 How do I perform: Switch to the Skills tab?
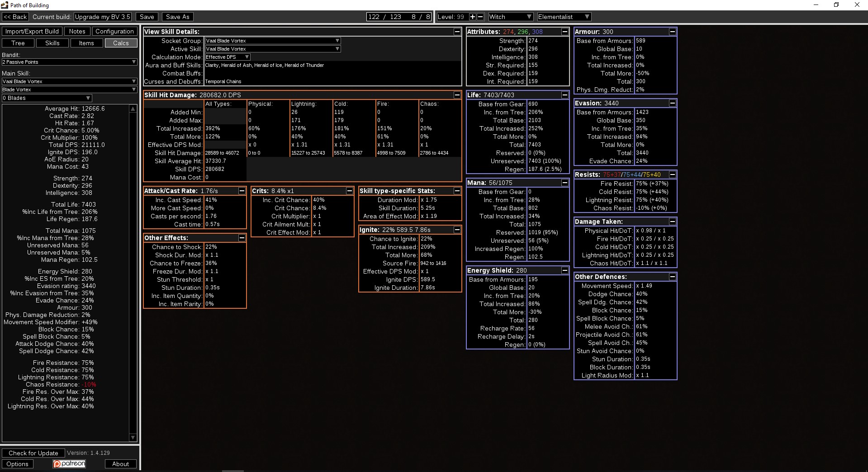(52, 43)
